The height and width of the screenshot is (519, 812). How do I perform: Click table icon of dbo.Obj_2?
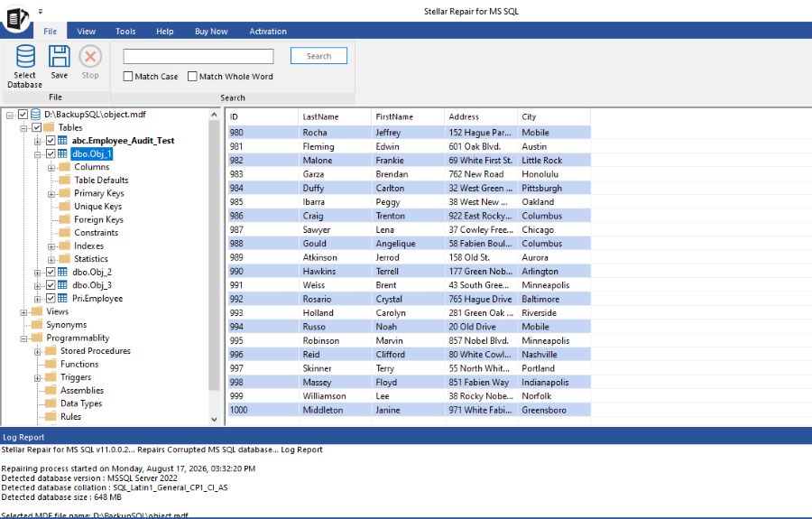[x=62, y=272]
